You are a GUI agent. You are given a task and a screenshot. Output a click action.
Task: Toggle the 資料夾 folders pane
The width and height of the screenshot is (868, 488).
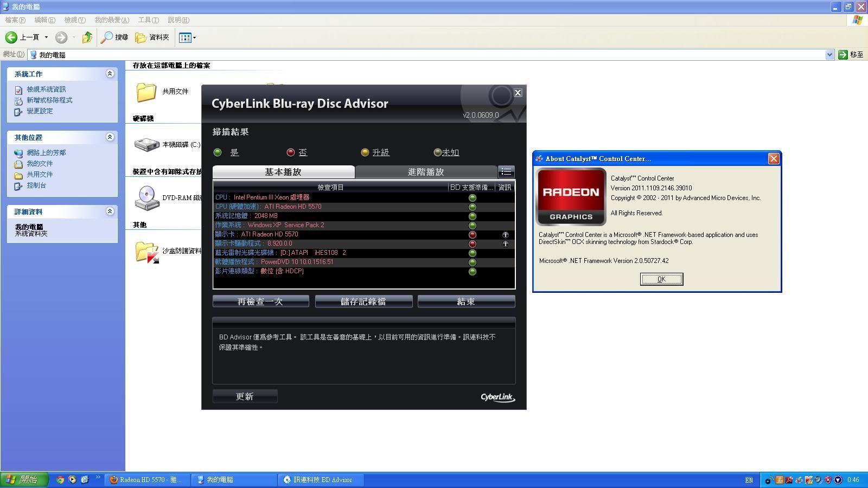152,37
